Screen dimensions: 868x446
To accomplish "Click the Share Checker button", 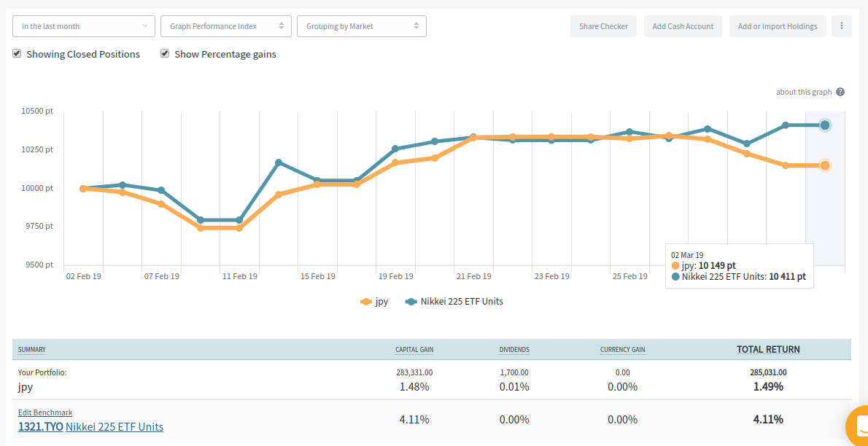I will 603,26.
